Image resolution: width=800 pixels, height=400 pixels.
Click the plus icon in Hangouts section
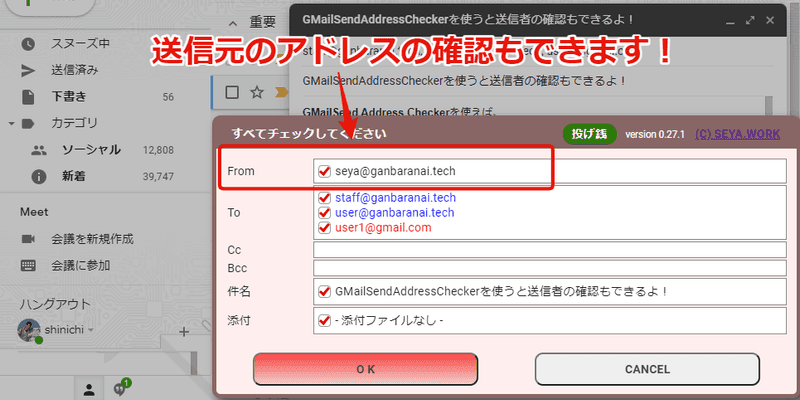184,332
